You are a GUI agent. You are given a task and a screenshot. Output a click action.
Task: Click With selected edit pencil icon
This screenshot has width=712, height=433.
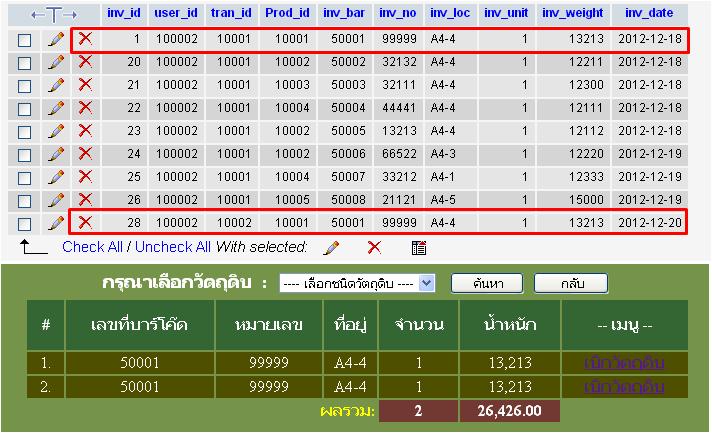[x=331, y=248]
